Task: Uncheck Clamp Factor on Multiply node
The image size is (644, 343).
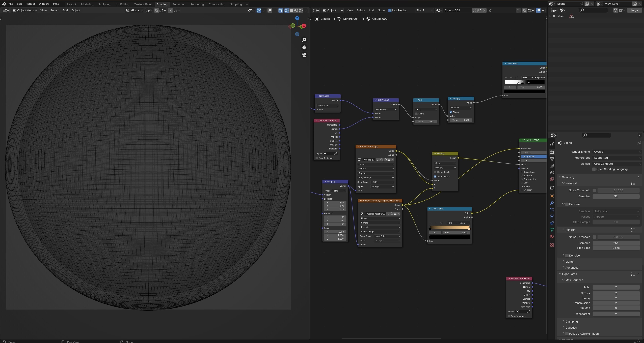Action: click(x=435, y=177)
